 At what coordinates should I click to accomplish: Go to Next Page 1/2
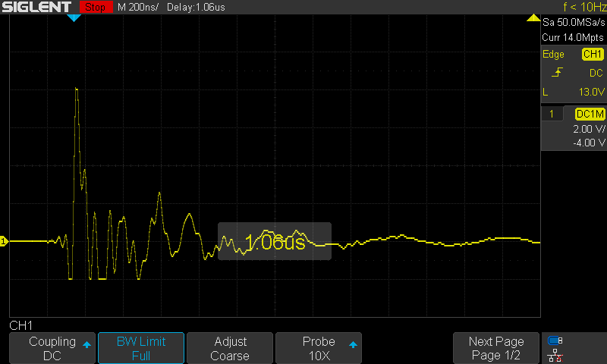496,348
